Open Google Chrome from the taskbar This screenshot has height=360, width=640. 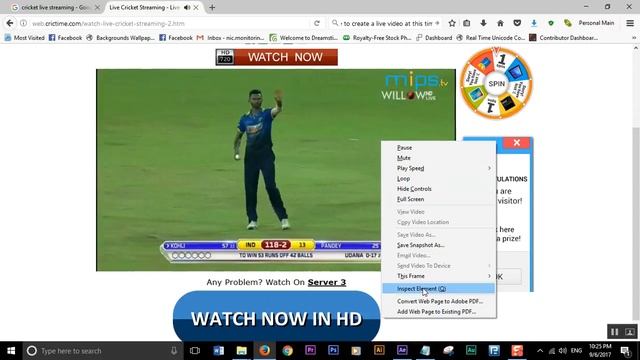[x=287, y=351]
